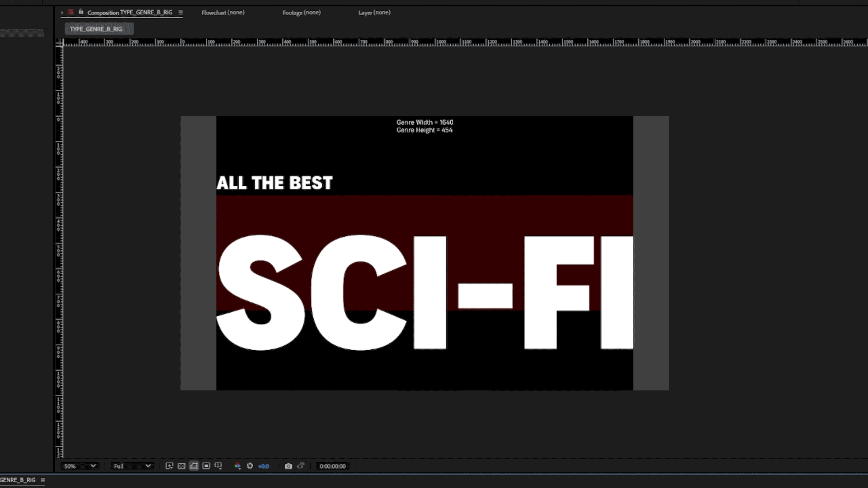Click the ALL THE BEST text layer

point(274,183)
